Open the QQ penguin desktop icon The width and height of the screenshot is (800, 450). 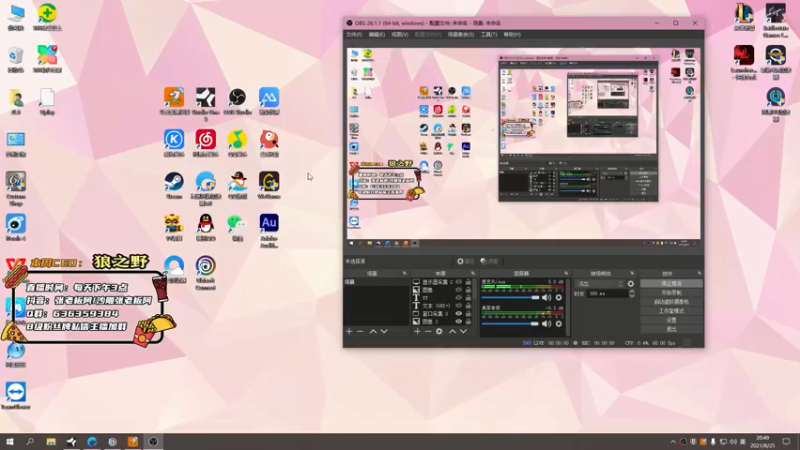point(206,227)
